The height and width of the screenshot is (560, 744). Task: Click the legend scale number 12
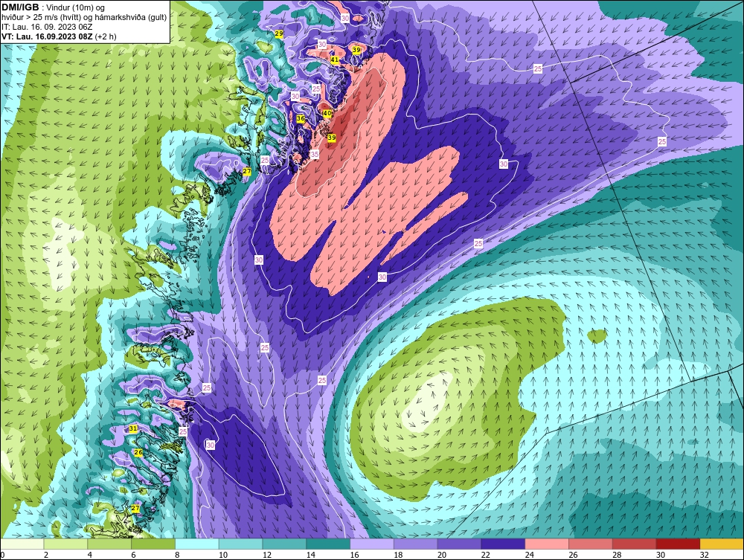click(x=266, y=555)
